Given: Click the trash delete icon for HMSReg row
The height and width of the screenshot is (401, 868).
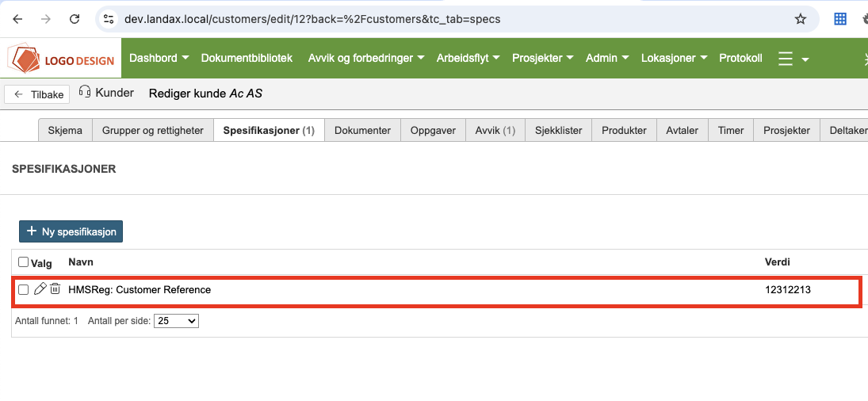Looking at the screenshot, I should pyautogui.click(x=55, y=289).
